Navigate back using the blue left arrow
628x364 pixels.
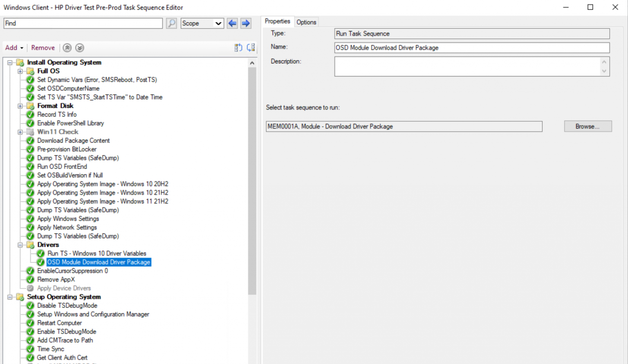pyautogui.click(x=232, y=23)
